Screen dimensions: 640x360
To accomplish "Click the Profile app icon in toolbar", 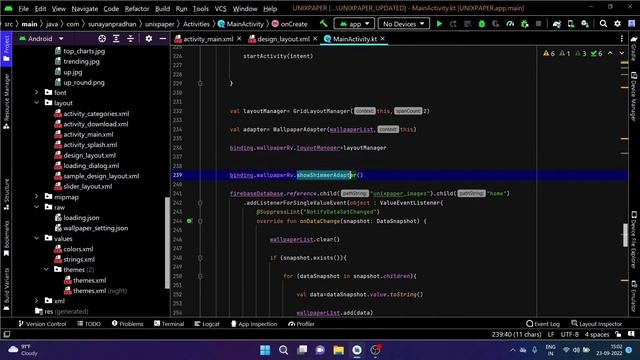I will pyautogui.click(x=510, y=24).
